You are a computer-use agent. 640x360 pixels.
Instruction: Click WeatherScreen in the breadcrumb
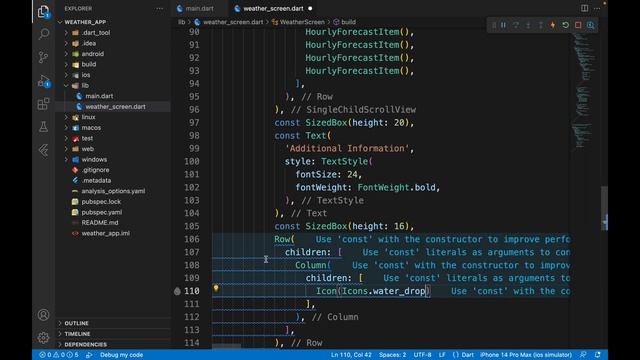302,22
